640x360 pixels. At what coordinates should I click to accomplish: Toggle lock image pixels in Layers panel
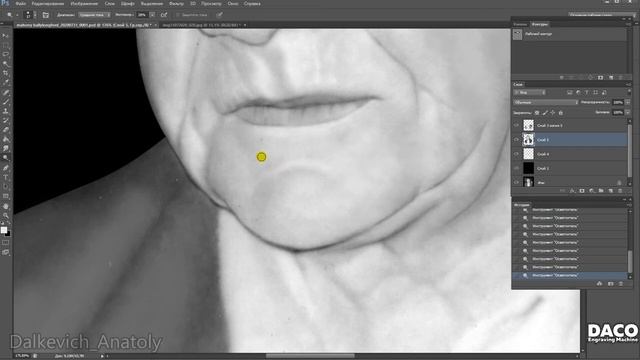click(545, 113)
